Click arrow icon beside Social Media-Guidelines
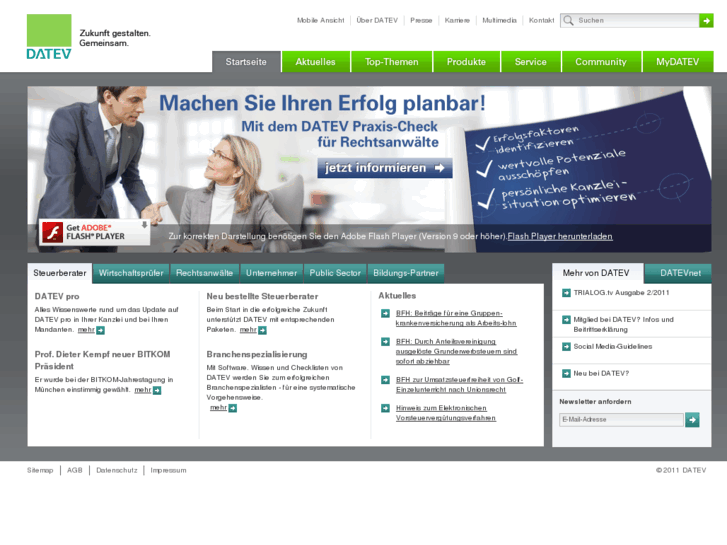 coord(566,346)
